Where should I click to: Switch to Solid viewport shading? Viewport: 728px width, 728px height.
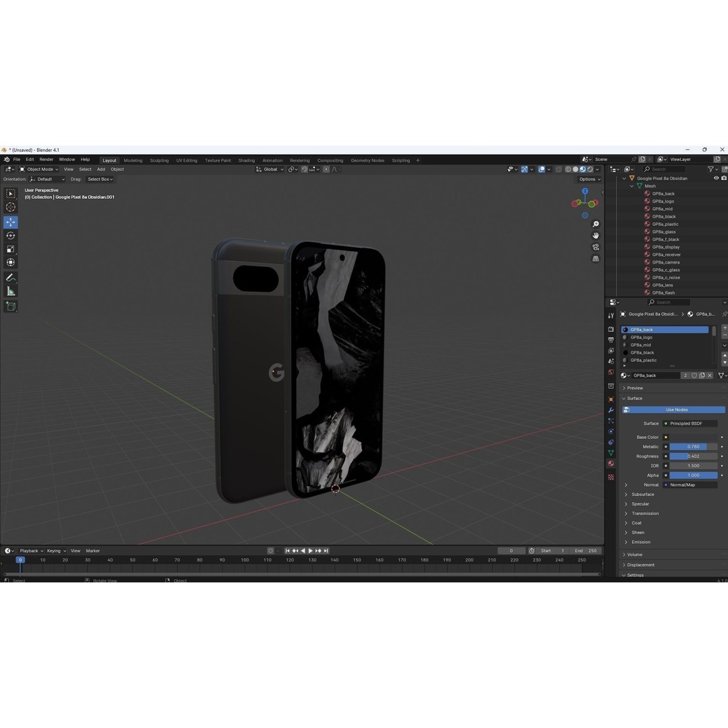pos(575,169)
